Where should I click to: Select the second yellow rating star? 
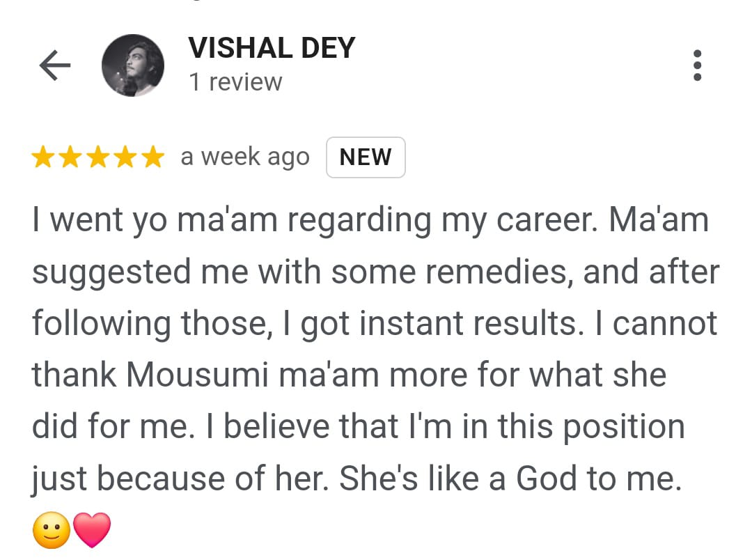pos(70,157)
